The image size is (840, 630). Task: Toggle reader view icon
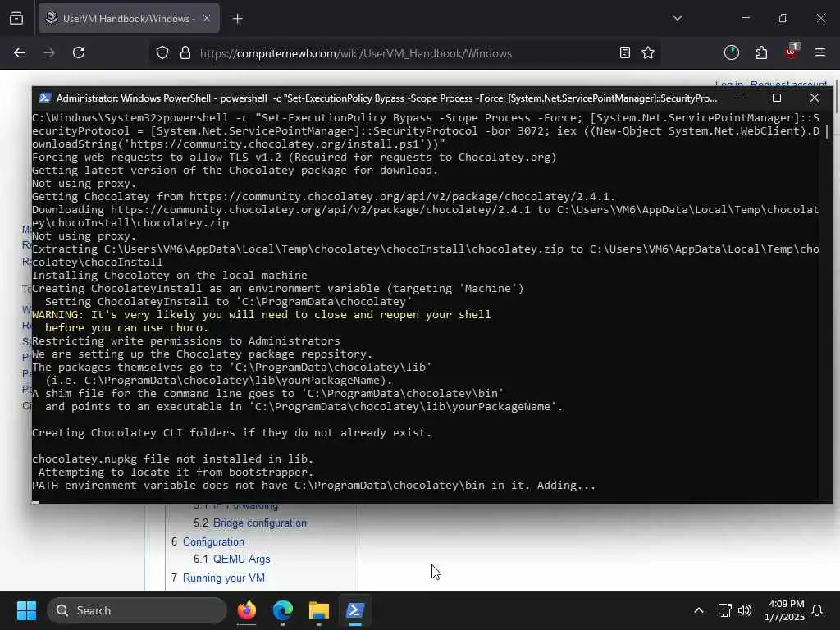624,52
